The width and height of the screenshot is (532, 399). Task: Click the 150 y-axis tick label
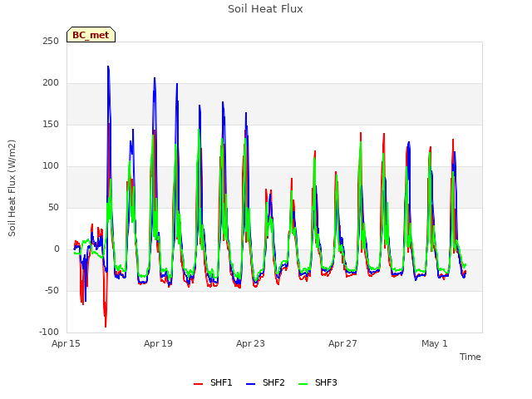51,125
